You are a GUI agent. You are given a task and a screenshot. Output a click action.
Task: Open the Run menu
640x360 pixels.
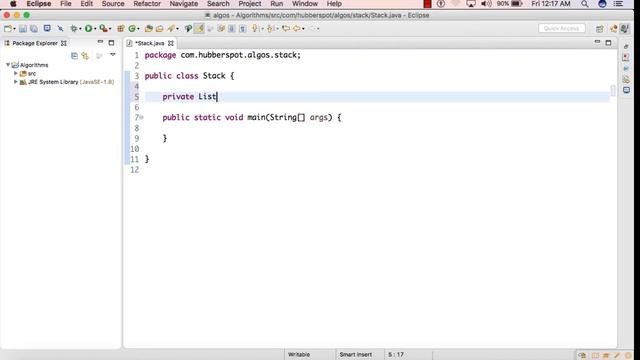[x=276, y=4]
